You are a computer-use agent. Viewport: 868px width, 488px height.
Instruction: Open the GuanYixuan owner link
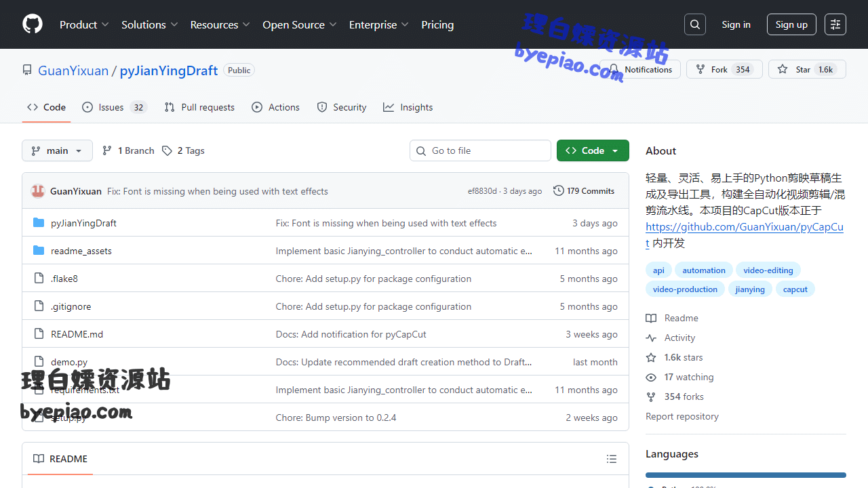(73, 70)
